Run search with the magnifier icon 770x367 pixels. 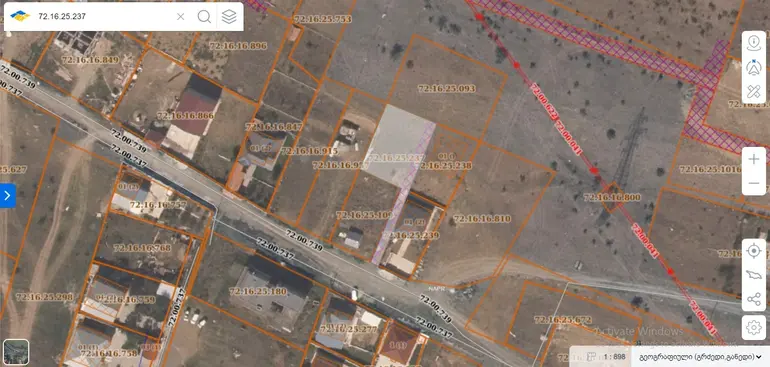pyautogui.click(x=204, y=16)
